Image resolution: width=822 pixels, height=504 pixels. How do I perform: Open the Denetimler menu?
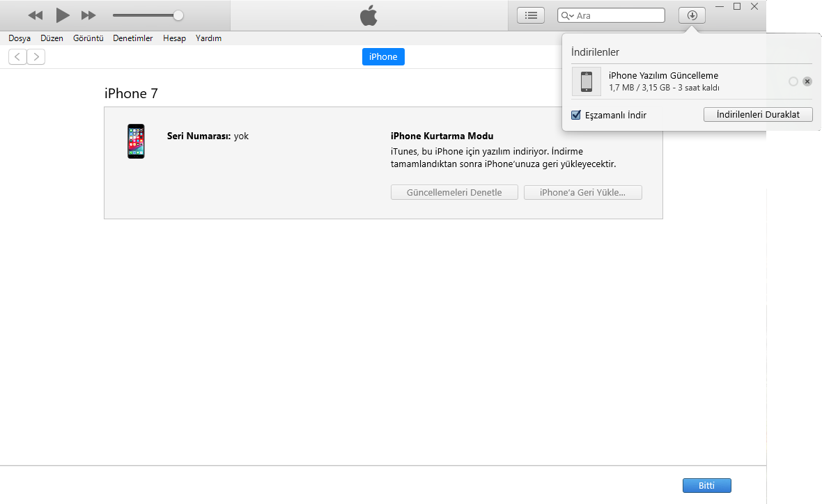132,38
